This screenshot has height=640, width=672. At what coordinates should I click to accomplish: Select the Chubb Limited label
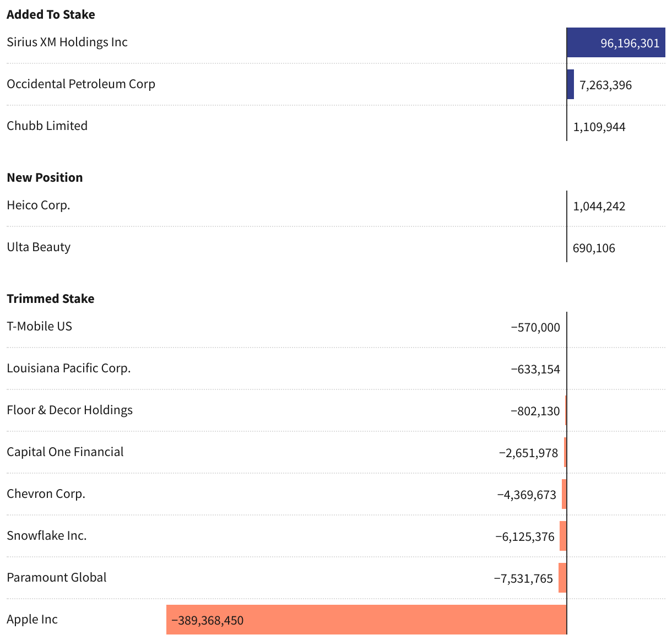tap(47, 126)
